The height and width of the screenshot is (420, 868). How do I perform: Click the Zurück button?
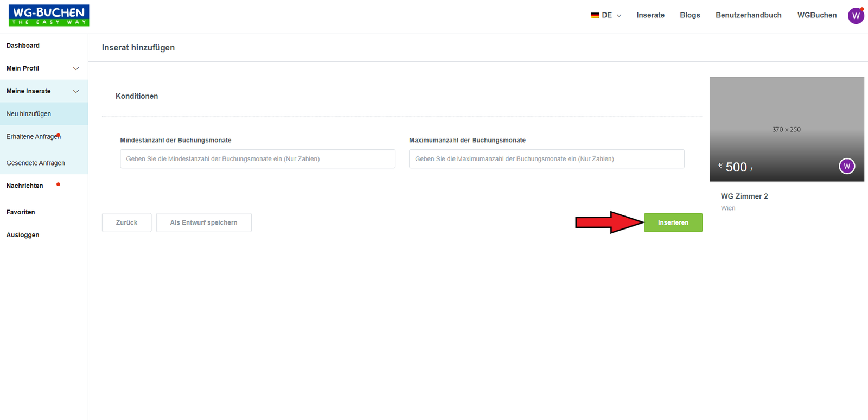126,222
